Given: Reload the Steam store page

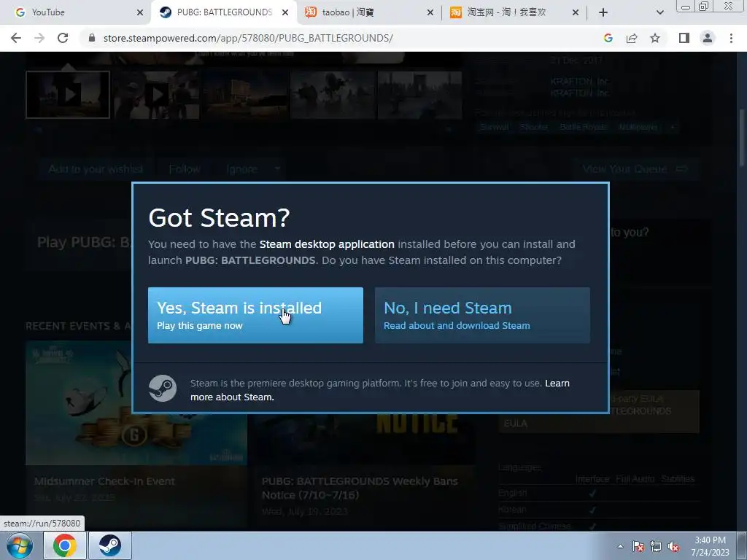Looking at the screenshot, I should click(63, 38).
